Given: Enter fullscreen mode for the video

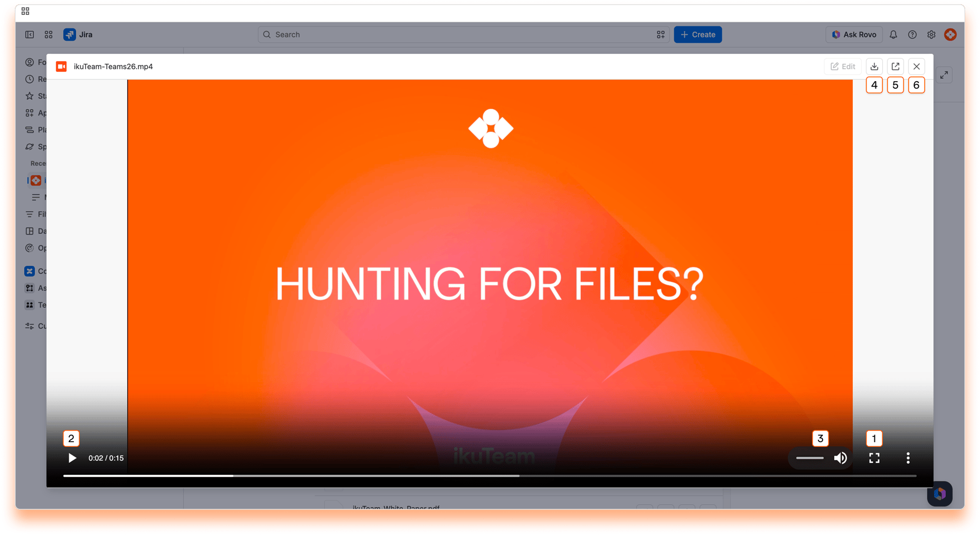Looking at the screenshot, I should point(874,458).
